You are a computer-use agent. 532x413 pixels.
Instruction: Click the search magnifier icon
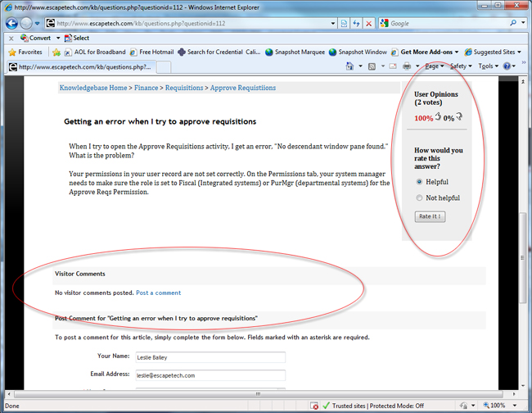513,23
